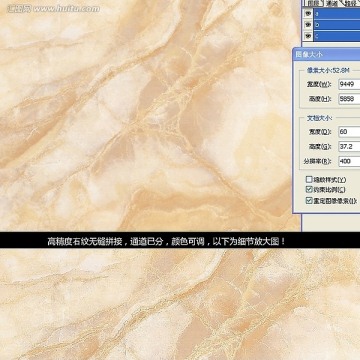
Task: Enable the 缩放样式 (Scale Styles) checkbox
Action: [309, 180]
